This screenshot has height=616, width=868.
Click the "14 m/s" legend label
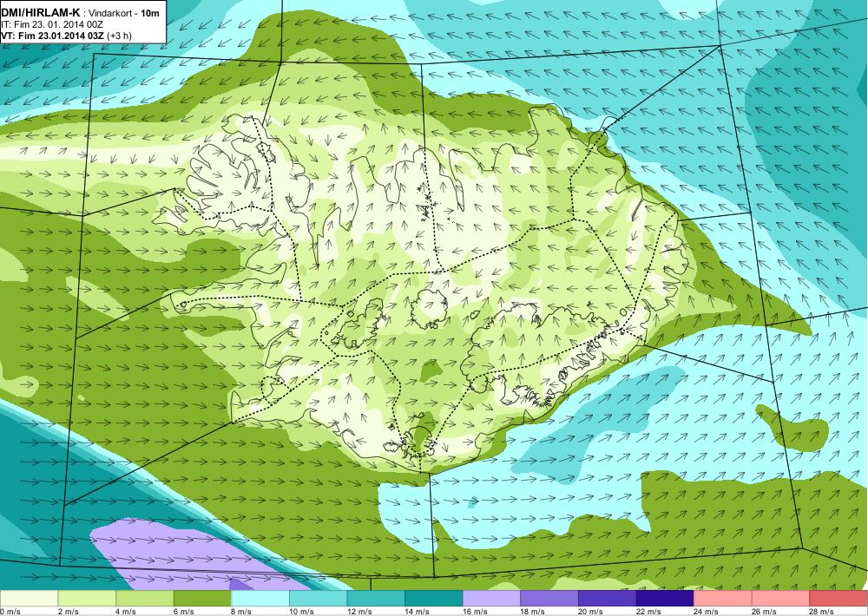(418, 612)
